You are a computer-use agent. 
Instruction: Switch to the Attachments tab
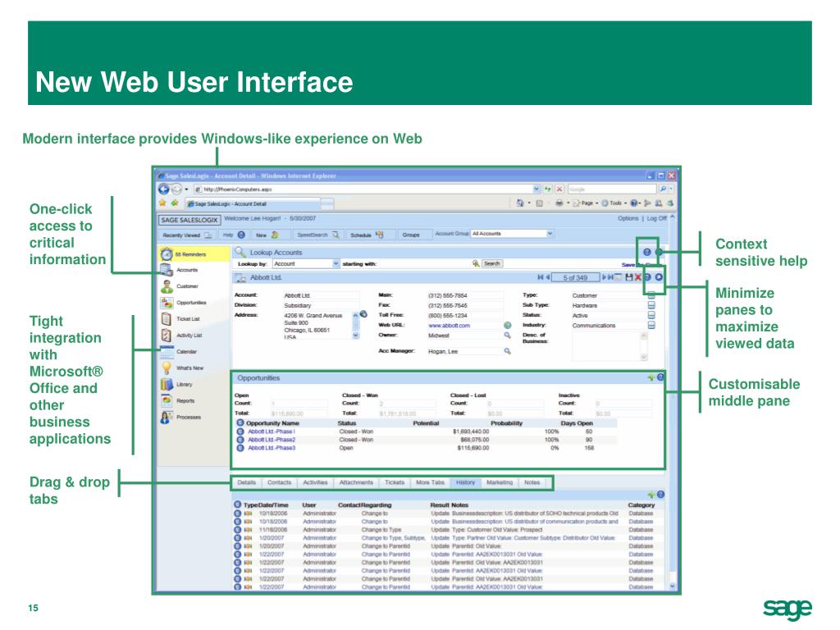(x=356, y=482)
